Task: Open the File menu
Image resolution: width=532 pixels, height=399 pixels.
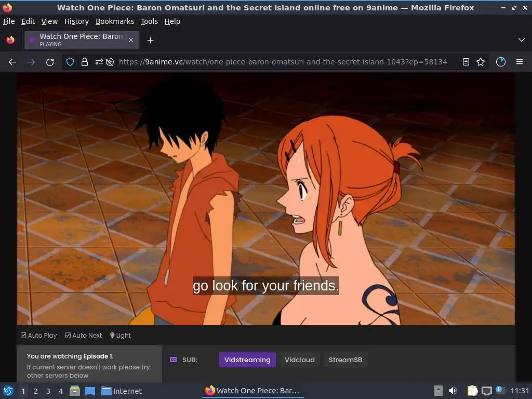Action: pos(9,21)
